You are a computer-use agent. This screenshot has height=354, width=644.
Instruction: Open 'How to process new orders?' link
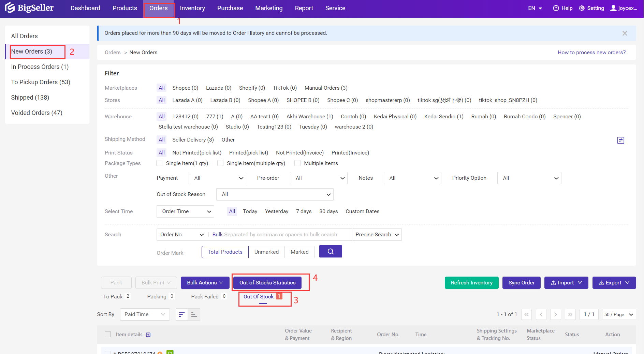pos(591,53)
